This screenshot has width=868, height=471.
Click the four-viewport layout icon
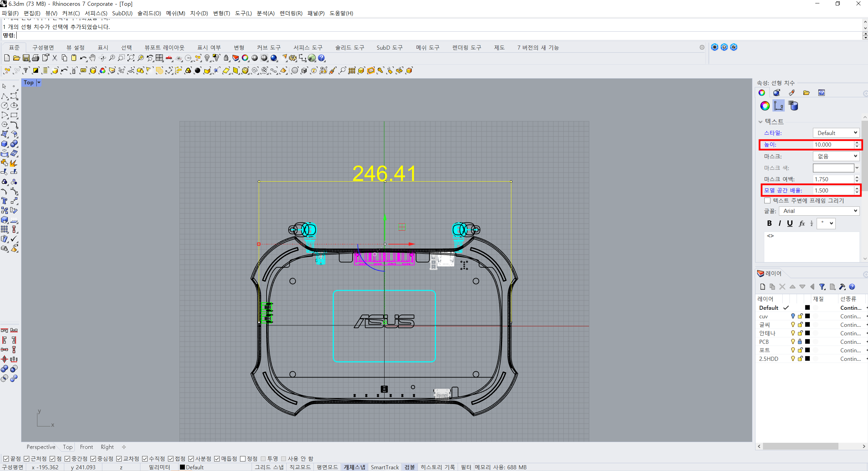pos(159,58)
